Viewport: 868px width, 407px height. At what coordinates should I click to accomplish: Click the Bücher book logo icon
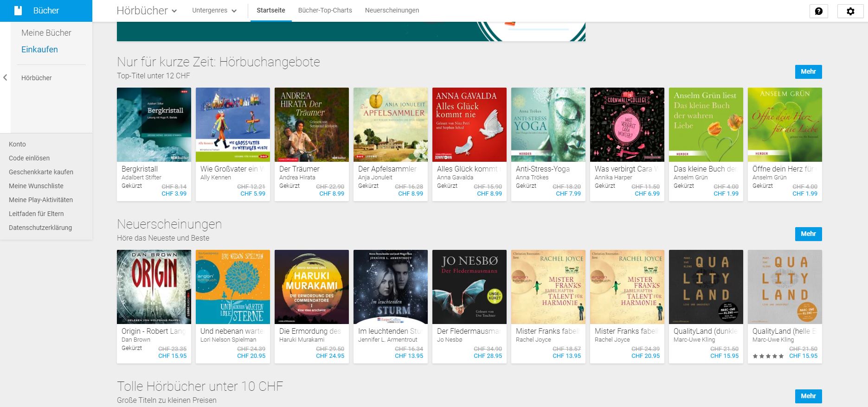click(18, 11)
